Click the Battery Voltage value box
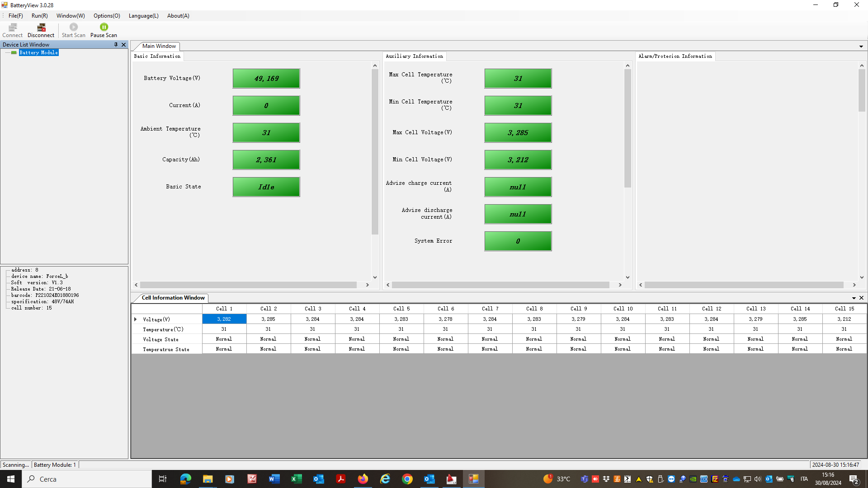Screen dimensions: 868x488 pos(266,79)
